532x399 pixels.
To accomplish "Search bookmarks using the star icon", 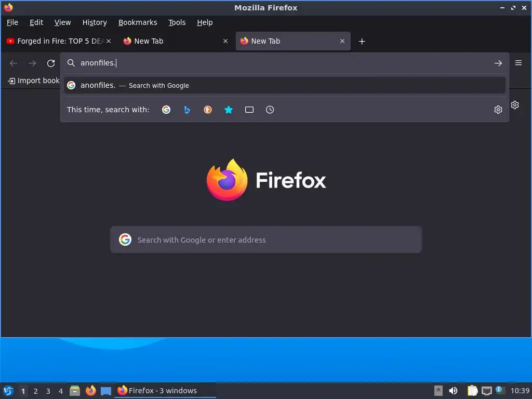I will click(229, 110).
